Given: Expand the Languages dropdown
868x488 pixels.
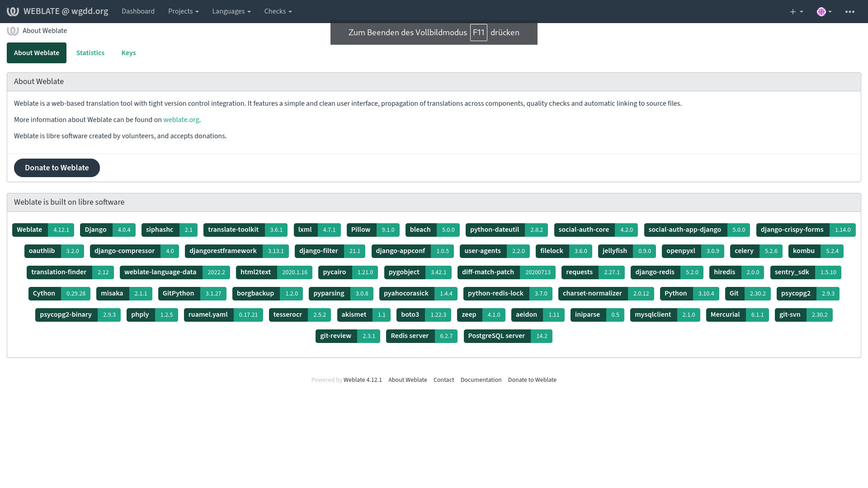Looking at the screenshot, I should click(231, 11).
